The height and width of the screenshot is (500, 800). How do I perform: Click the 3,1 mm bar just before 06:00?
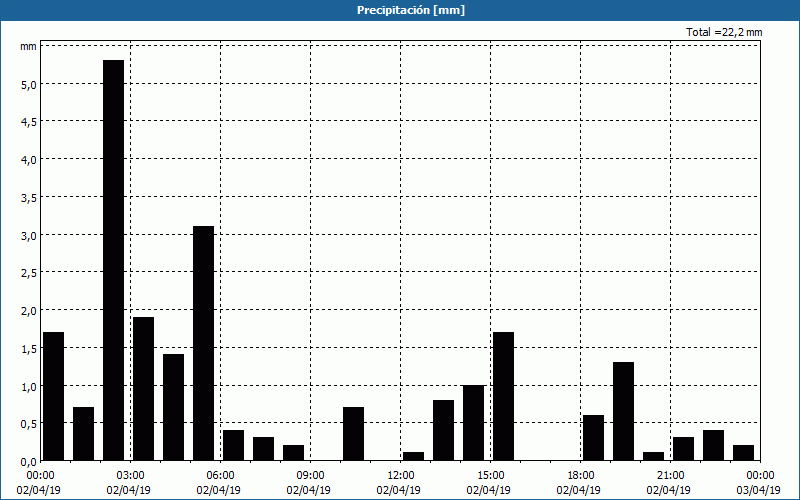pyautogui.click(x=204, y=343)
